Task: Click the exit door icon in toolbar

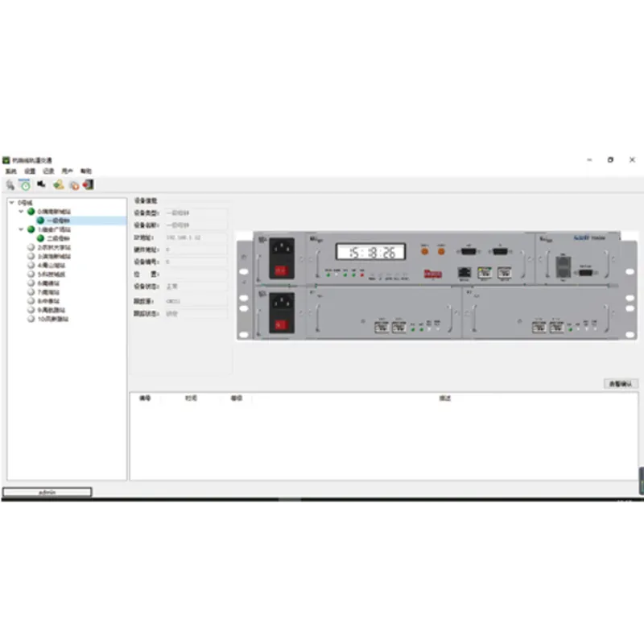Action: [88, 184]
